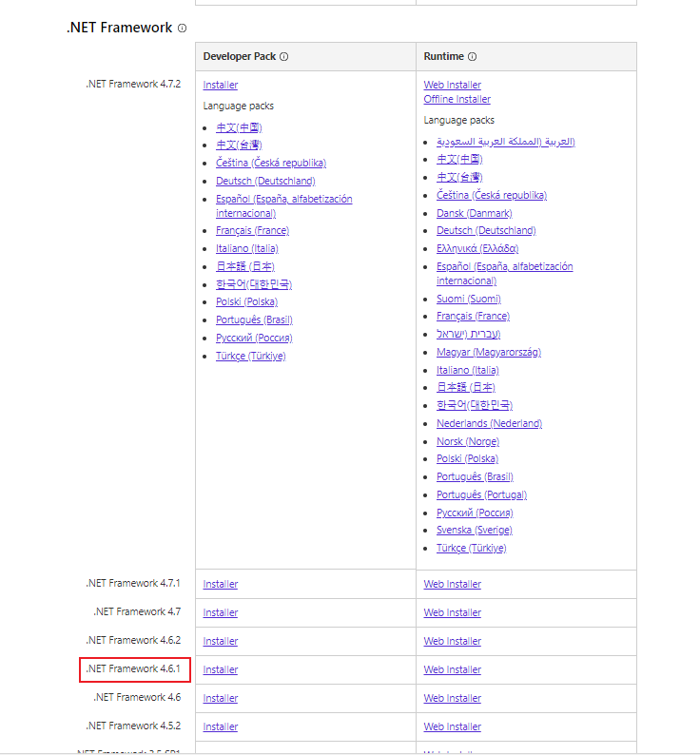Select Hebrew Runtime language pack

pyautogui.click(x=468, y=334)
